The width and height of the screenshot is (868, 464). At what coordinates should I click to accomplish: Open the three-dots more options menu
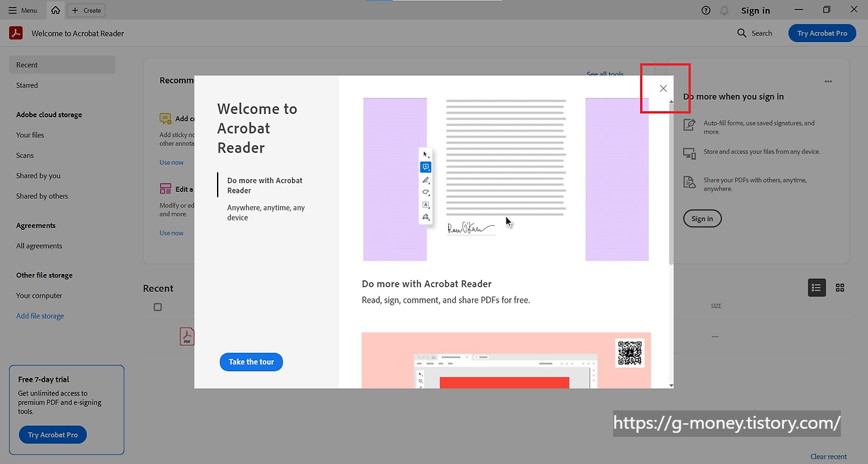pyautogui.click(x=828, y=81)
